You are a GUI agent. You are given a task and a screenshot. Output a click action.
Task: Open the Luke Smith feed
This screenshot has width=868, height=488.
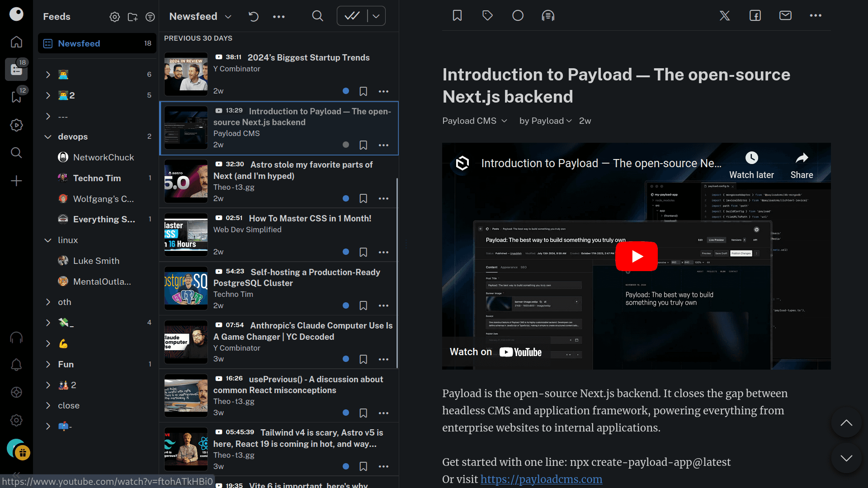97,261
